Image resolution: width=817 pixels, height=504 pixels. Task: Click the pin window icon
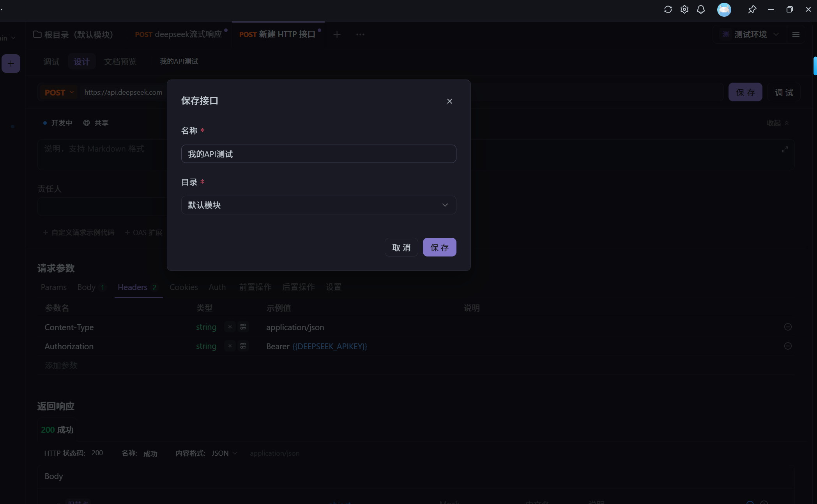point(752,9)
